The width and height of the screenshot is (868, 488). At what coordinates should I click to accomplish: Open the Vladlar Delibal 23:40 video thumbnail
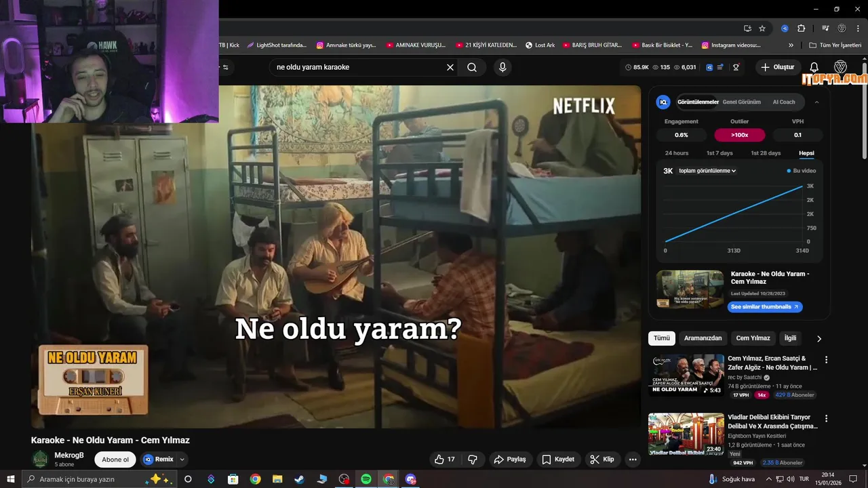(686, 434)
